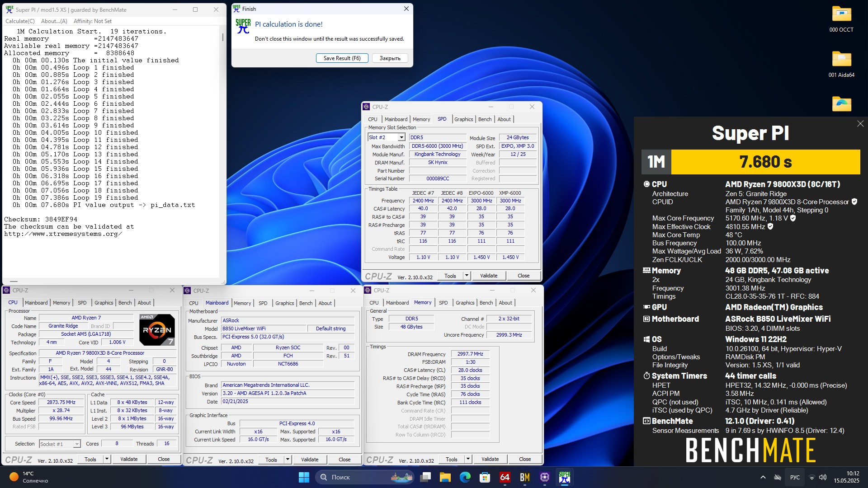Click BIOS Version 3.20 AMD AGESA field
Screen dimensions: 868x488
tap(288, 394)
